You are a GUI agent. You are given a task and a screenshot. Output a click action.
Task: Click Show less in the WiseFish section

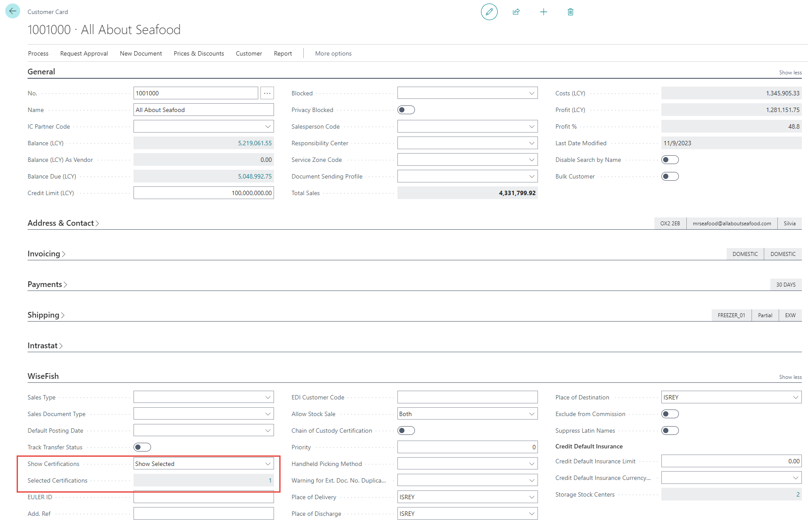click(790, 377)
